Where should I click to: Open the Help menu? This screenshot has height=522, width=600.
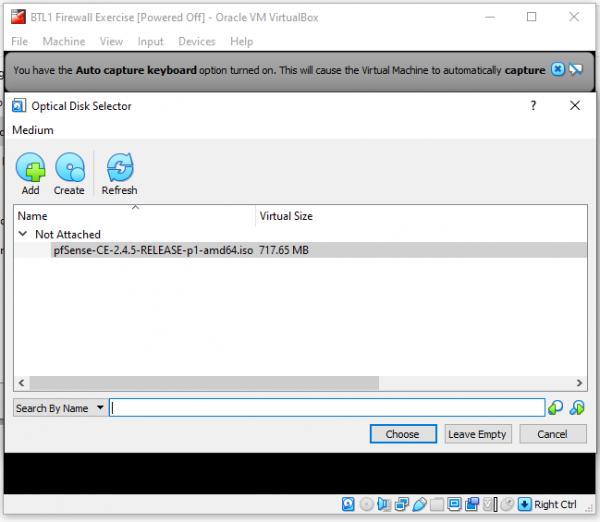point(241,41)
